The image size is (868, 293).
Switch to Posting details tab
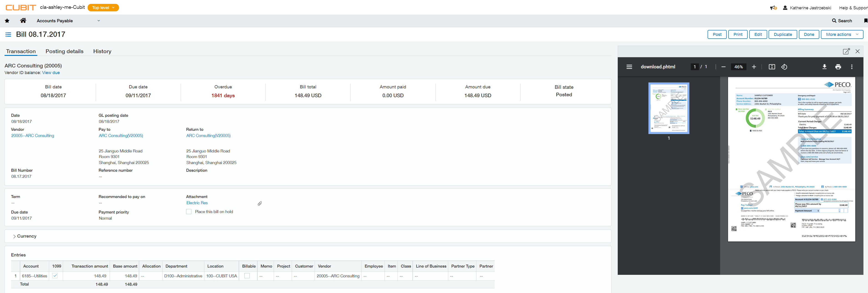(x=64, y=52)
